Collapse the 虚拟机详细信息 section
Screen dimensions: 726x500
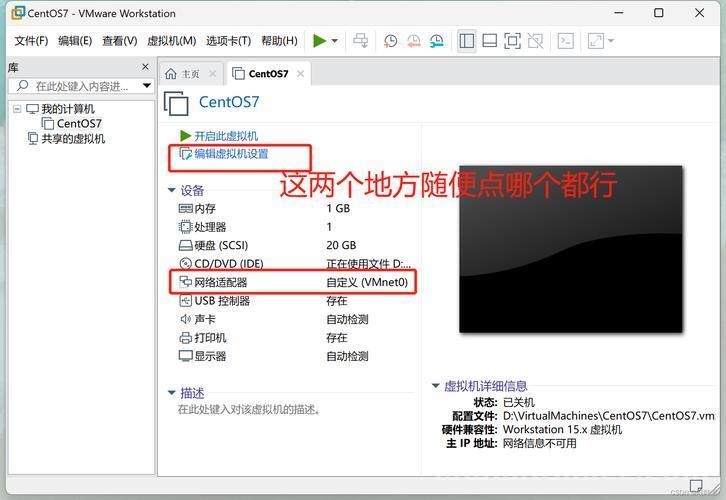436,386
